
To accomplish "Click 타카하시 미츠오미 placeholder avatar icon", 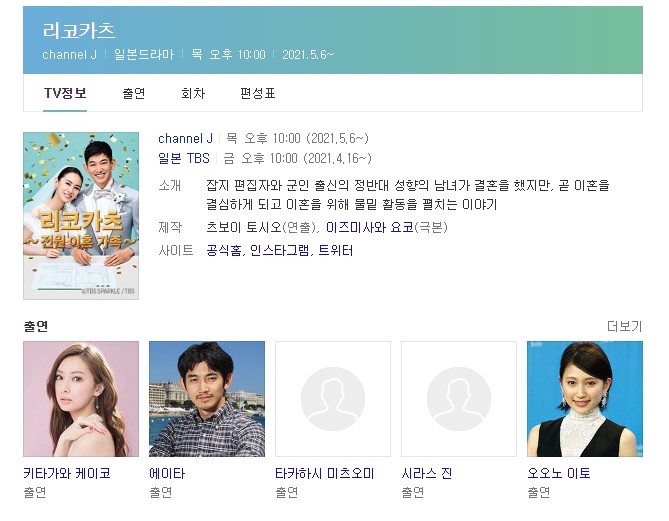I will 333,399.
